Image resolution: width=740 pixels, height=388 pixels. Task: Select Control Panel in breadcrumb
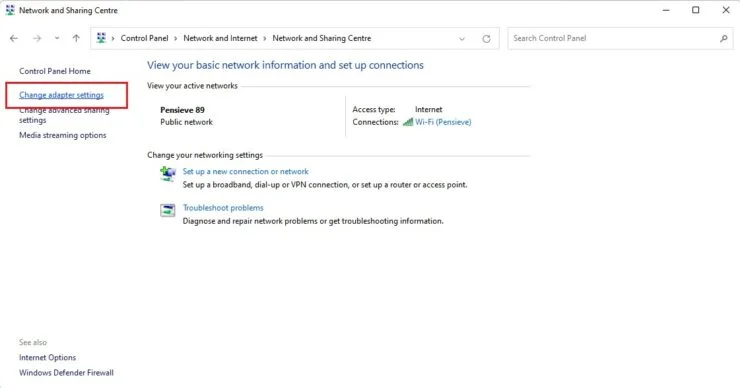[144, 38]
